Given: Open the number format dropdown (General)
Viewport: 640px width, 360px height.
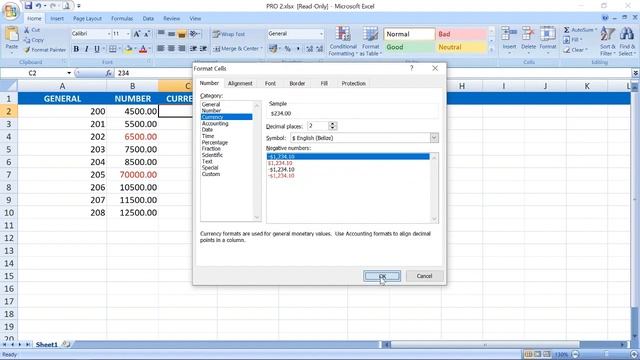Looking at the screenshot, I should click(321, 34).
